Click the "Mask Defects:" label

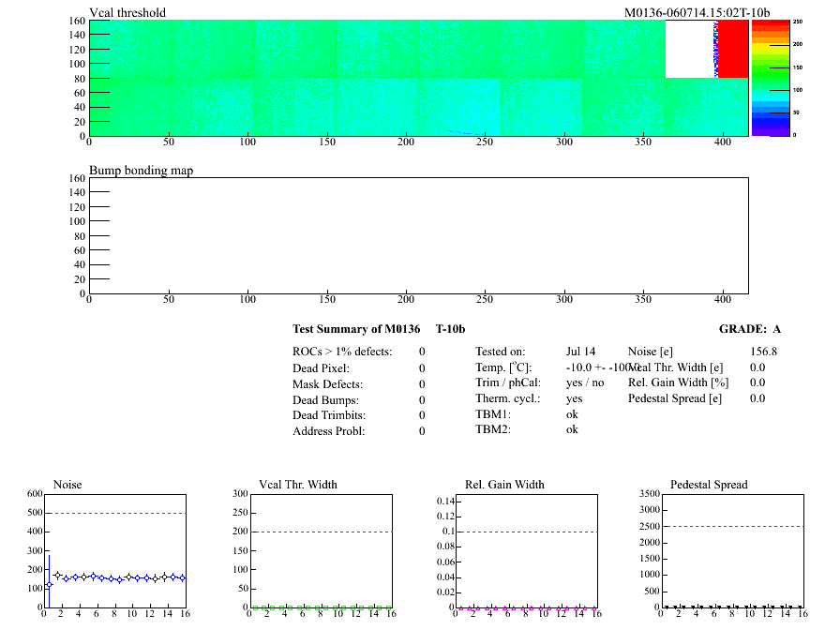coord(327,384)
